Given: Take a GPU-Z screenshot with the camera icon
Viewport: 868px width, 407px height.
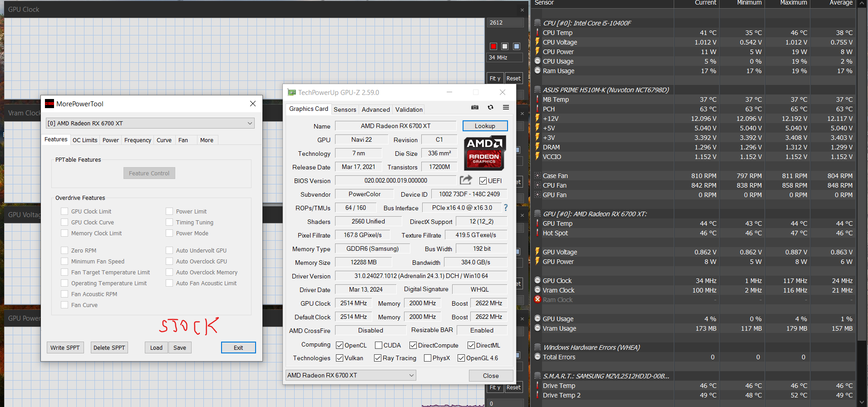Looking at the screenshot, I should 475,108.
